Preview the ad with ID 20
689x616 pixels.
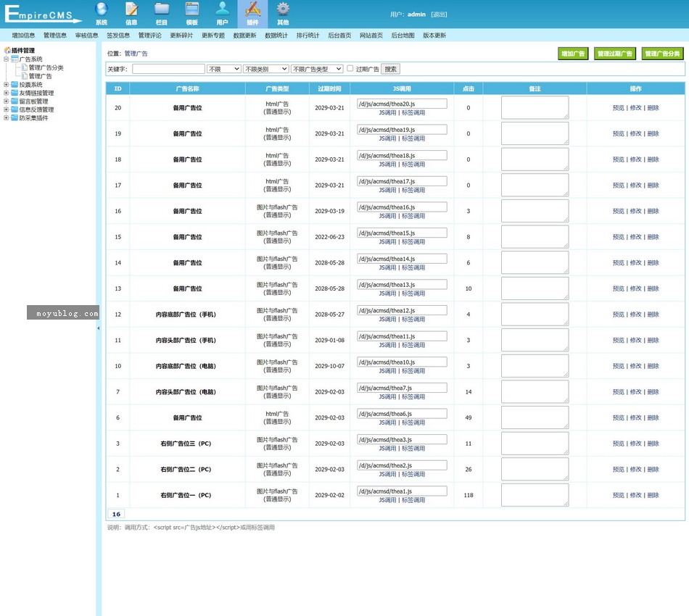pyautogui.click(x=618, y=107)
